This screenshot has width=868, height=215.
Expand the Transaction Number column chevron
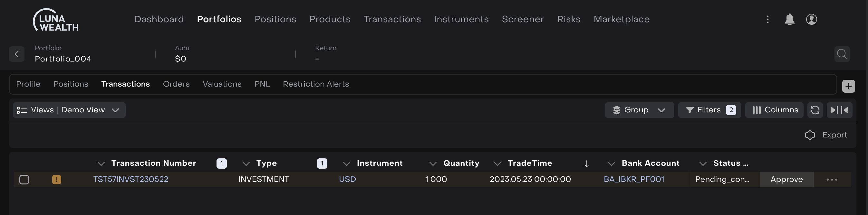pos(101,164)
